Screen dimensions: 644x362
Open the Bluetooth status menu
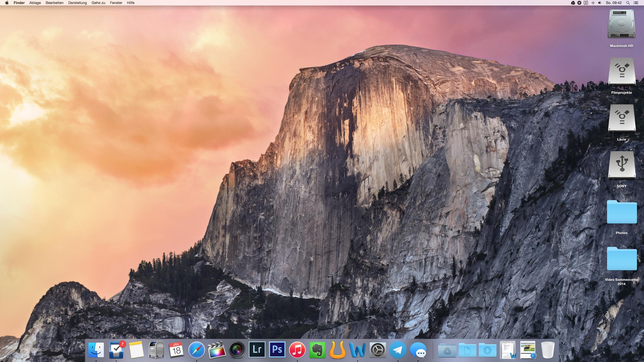click(x=593, y=3)
